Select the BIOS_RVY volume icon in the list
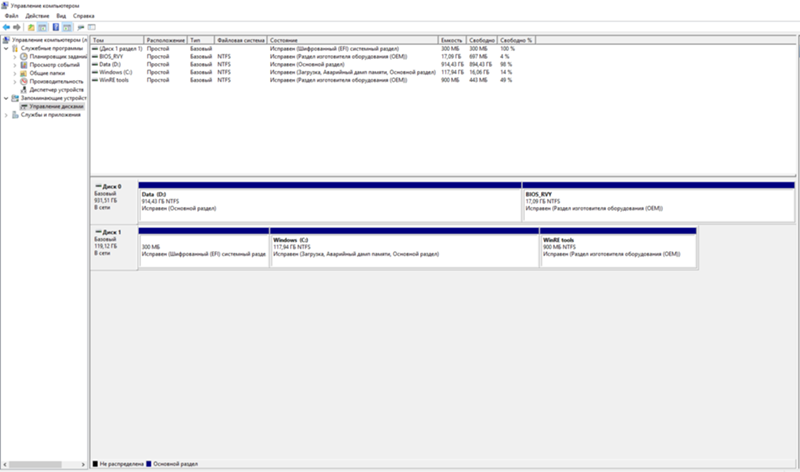This screenshot has height=472, width=800. pos(95,57)
